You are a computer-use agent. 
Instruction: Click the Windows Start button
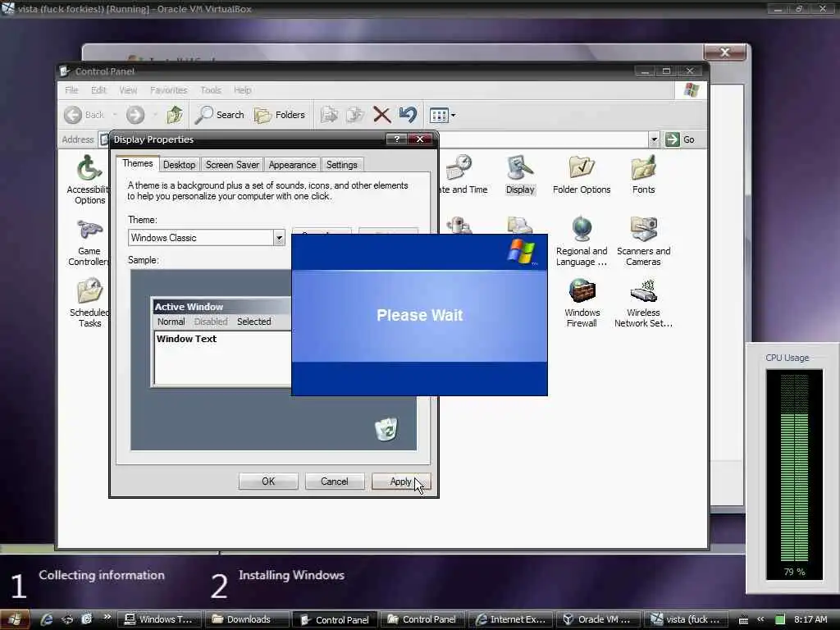click(14, 619)
